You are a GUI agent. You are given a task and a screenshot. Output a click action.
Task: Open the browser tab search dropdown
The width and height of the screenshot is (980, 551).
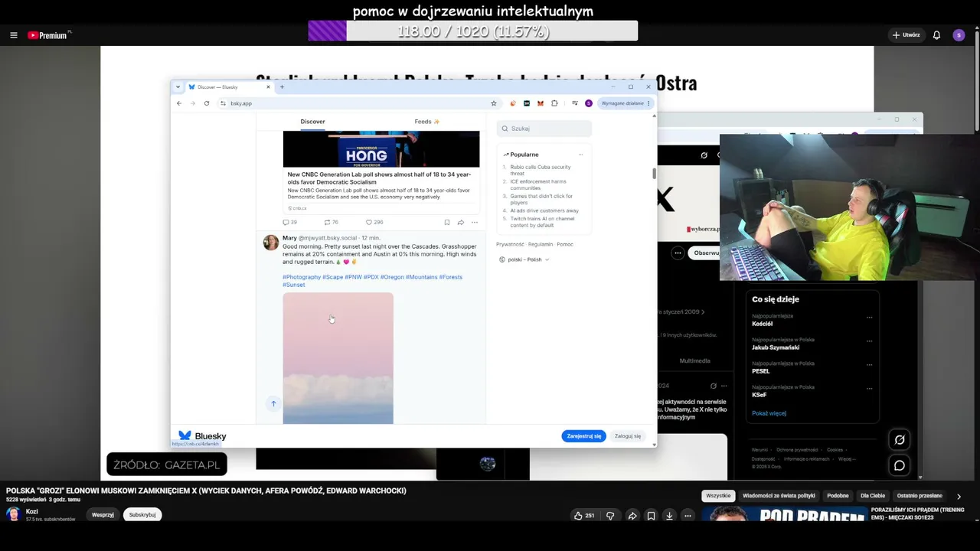coord(178,86)
